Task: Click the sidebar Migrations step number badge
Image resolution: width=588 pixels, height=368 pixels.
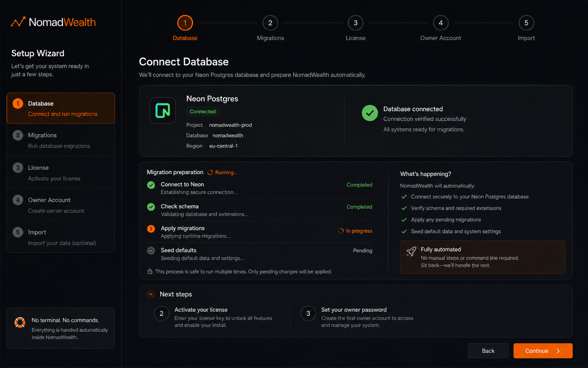Action: (x=18, y=135)
